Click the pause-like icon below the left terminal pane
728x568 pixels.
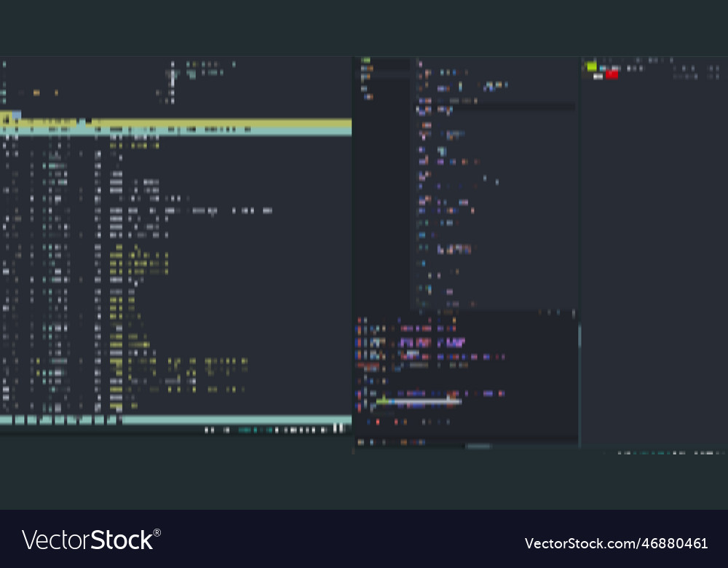pyautogui.click(x=339, y=428)
